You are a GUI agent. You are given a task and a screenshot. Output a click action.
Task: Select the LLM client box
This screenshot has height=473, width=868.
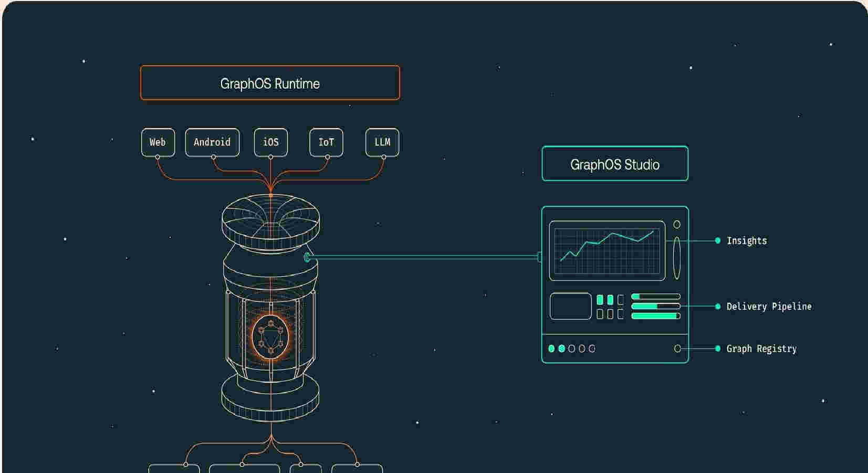click(x=382, y=142)
